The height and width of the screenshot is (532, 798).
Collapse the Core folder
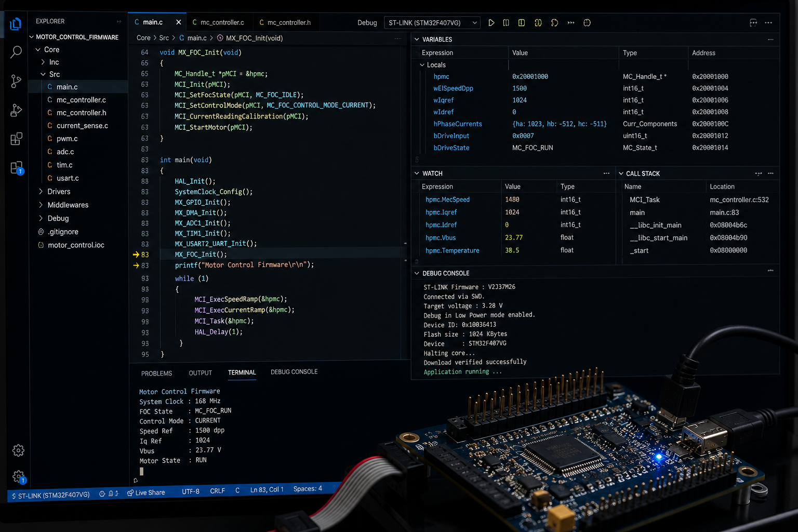pos(38,50)
